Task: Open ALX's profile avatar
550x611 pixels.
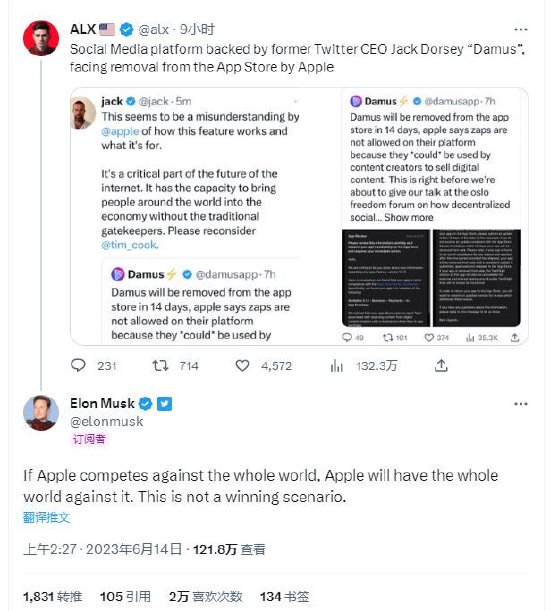Action: click(x=41, y=38)
